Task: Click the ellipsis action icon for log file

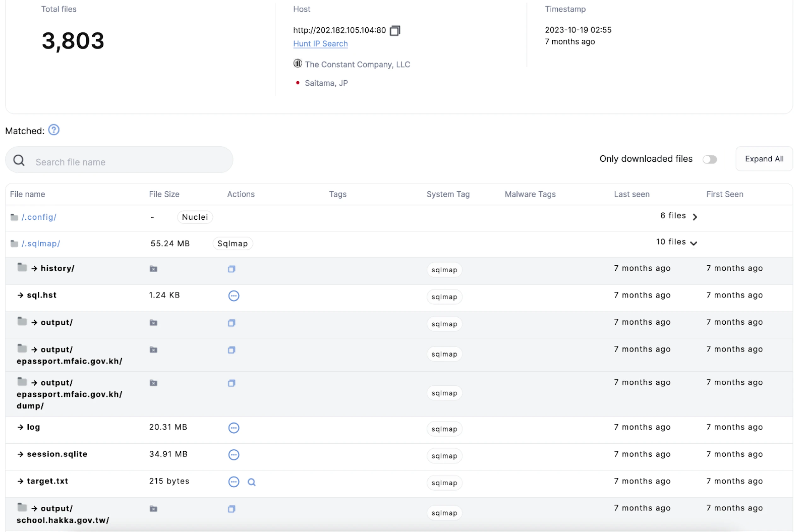Action: pos(233,427)
